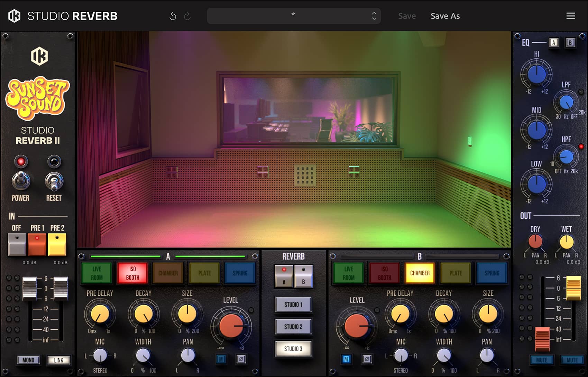
Task: Open the hamburger menu
Action: pos(570,16)
